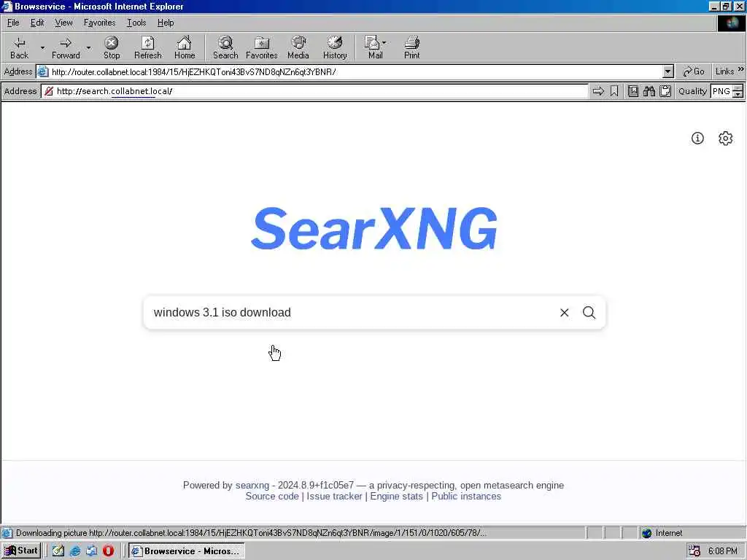Clear the search query with X
The height and width of the screenshot is (560, 747).
coord(565,312)
